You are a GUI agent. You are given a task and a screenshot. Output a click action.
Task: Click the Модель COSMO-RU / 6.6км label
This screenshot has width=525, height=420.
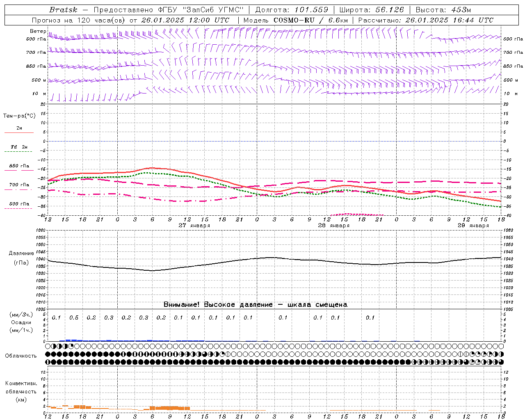[x=295, y=20]
